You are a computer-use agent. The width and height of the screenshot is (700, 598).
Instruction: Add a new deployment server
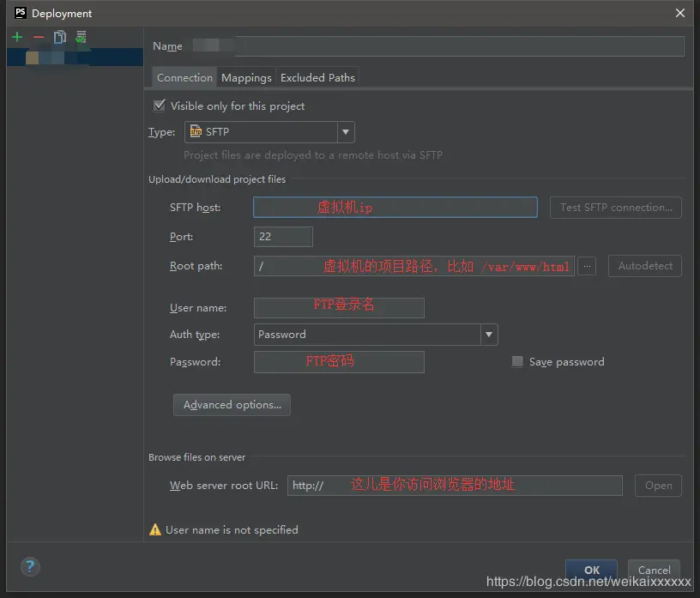coord(17,37)
